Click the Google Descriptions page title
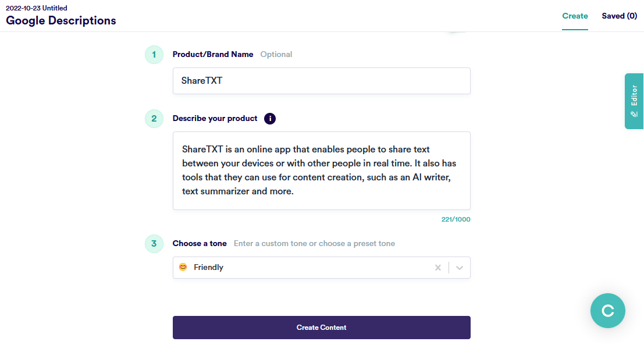Image resolution: width=644 pixels, height=345 pixels. [61, 21]
